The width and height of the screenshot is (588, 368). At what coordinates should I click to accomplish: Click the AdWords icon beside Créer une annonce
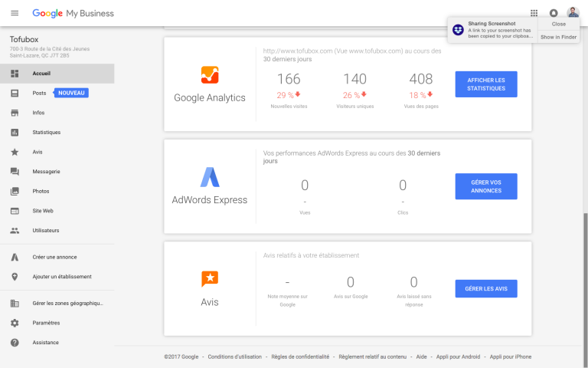click(x=15, y=258)
